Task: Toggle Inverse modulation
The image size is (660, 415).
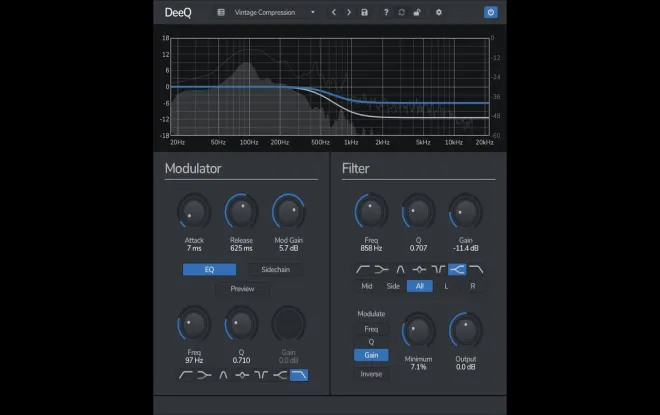Action: click(x=371, y=374)
